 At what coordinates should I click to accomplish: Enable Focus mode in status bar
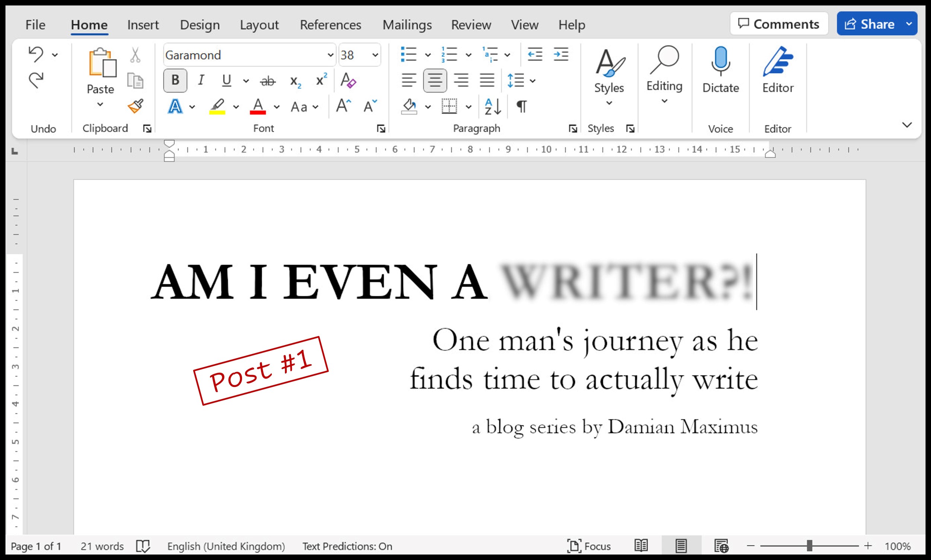pyautogui.click(x=589, y=545)
